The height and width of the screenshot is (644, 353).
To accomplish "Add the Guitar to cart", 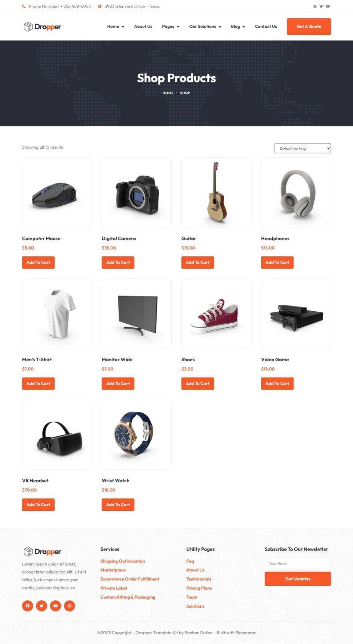I will [x=198, y=262].
